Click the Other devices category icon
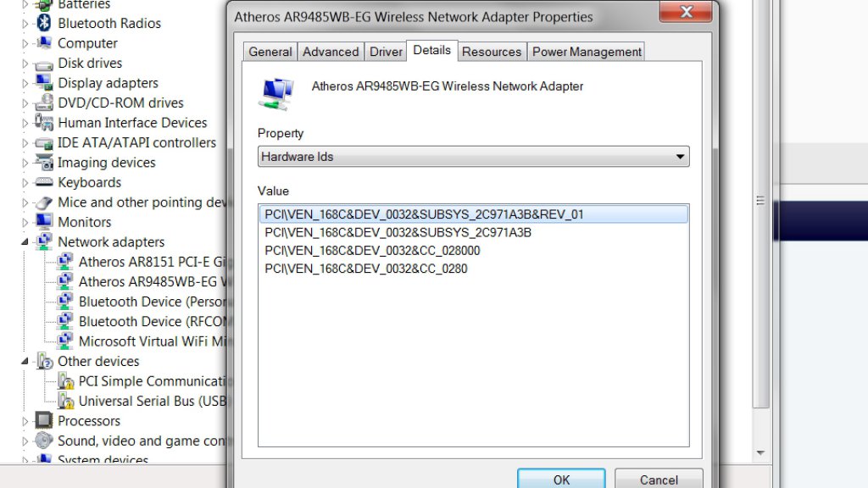Viewport: 868px width, 488px height. (x=44, y=361)
